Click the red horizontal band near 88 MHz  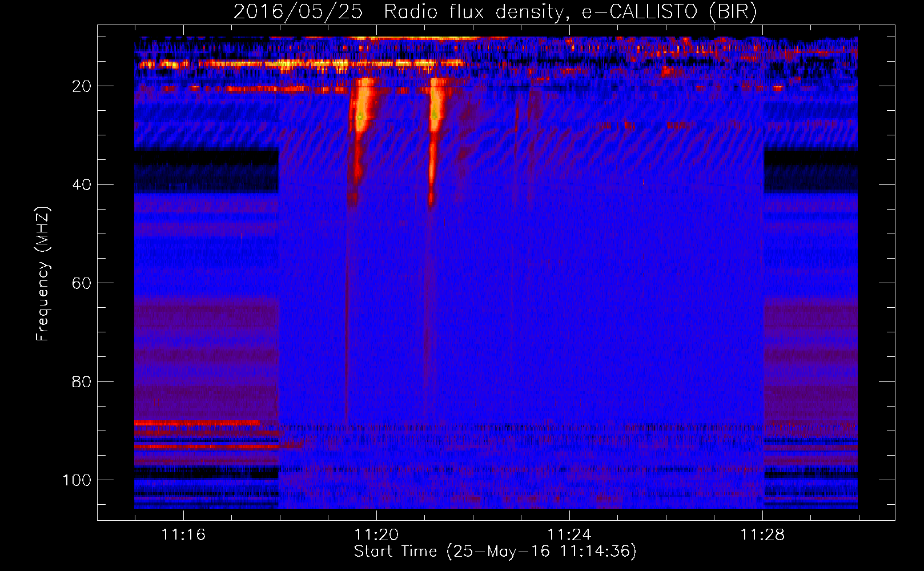click(196, 423)
